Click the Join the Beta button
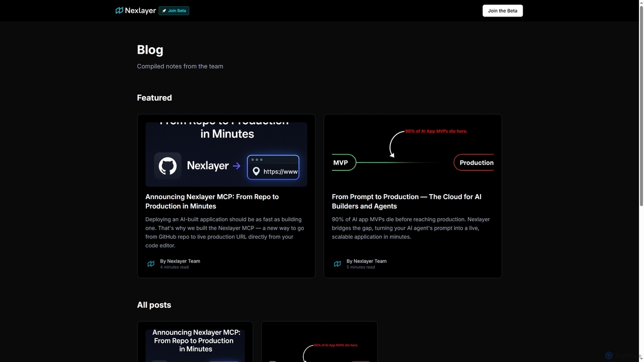The height and width of the screenshot is (362, 644). click(x=503, y=11)
